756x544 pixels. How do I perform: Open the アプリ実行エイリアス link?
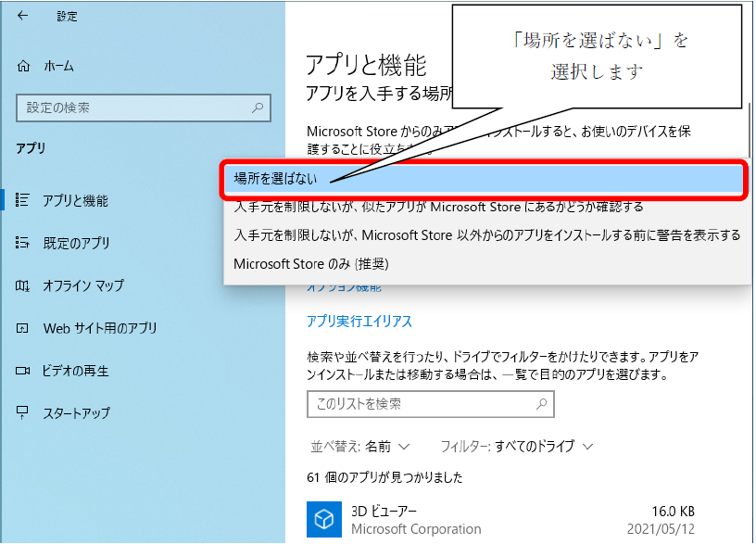[x=359, y=322]
